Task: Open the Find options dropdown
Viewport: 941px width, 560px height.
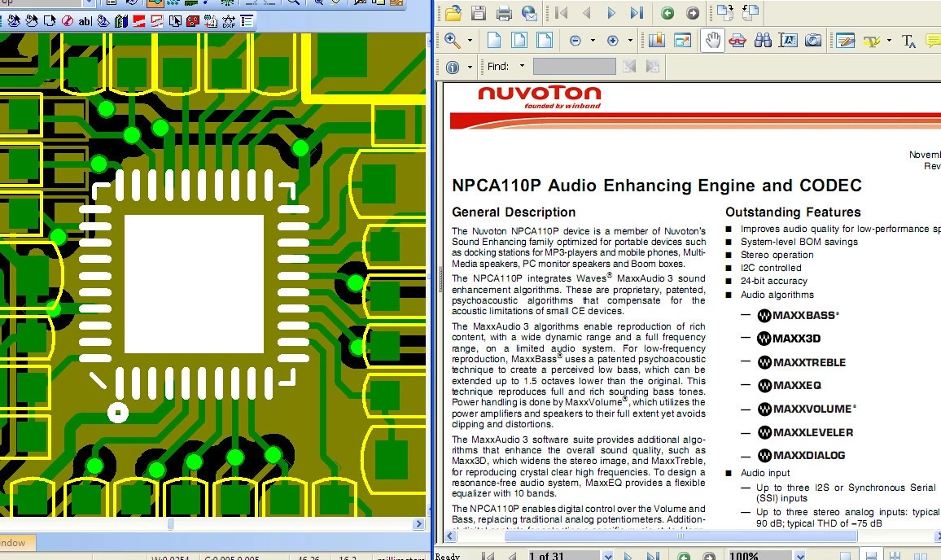Action: (x=522, y=66)
